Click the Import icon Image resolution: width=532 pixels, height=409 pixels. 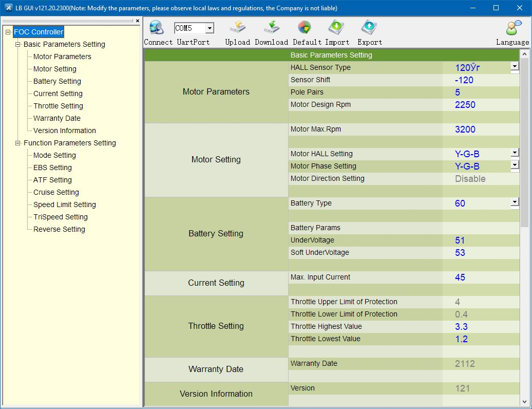click(337, 28)
